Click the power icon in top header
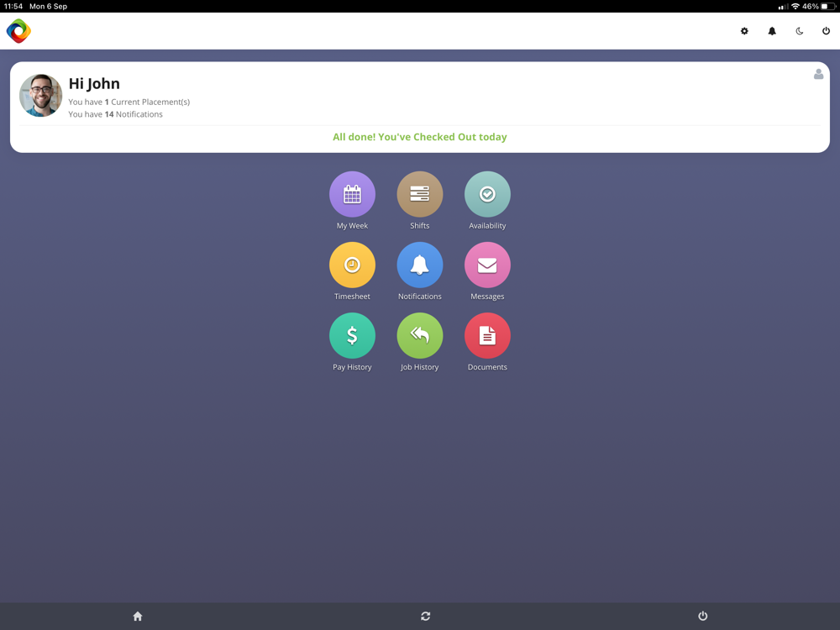This screenshot has width=840, height=630. 826,31
